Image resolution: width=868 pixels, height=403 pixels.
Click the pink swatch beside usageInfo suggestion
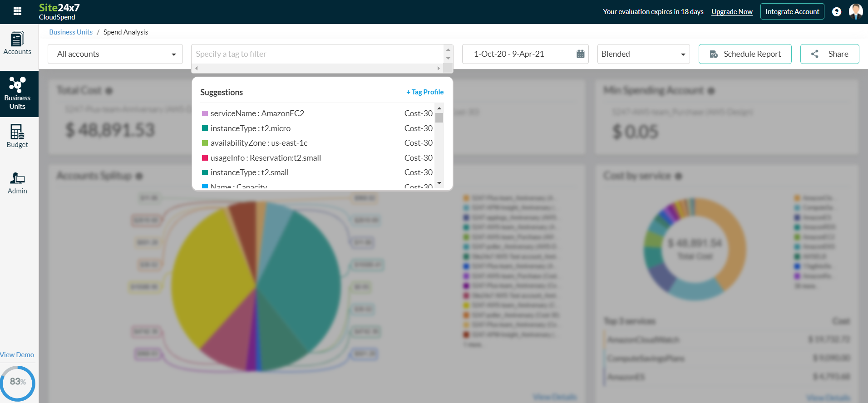pyautogui.click(x=205, y=158)
